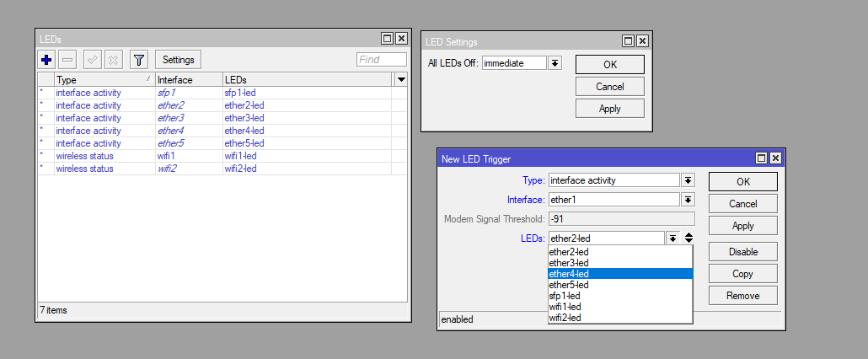Choose ether2-led from dropdown list
This screenshot has width=868, height=359.
(x=620, y=252)
